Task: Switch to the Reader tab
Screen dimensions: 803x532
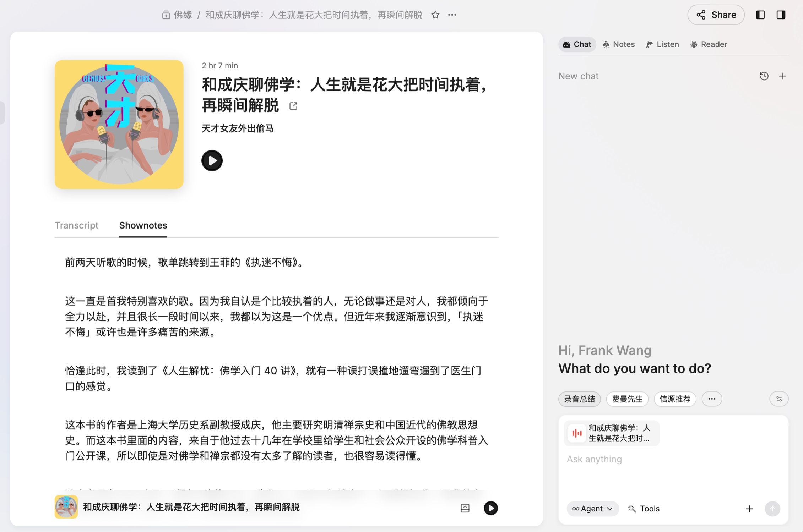Action: tap(709, 44)
